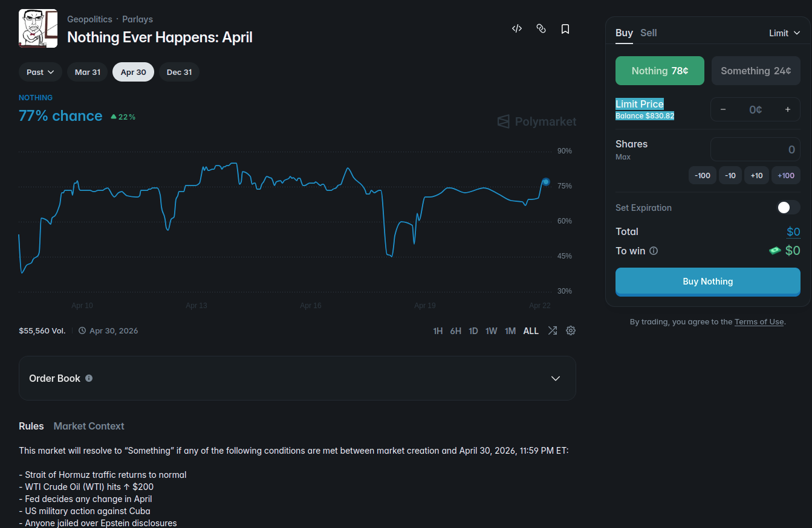This screenshot has width=812, height=528.
Task: Subtract 10 shares with -10 button
Action: point(730,175)
